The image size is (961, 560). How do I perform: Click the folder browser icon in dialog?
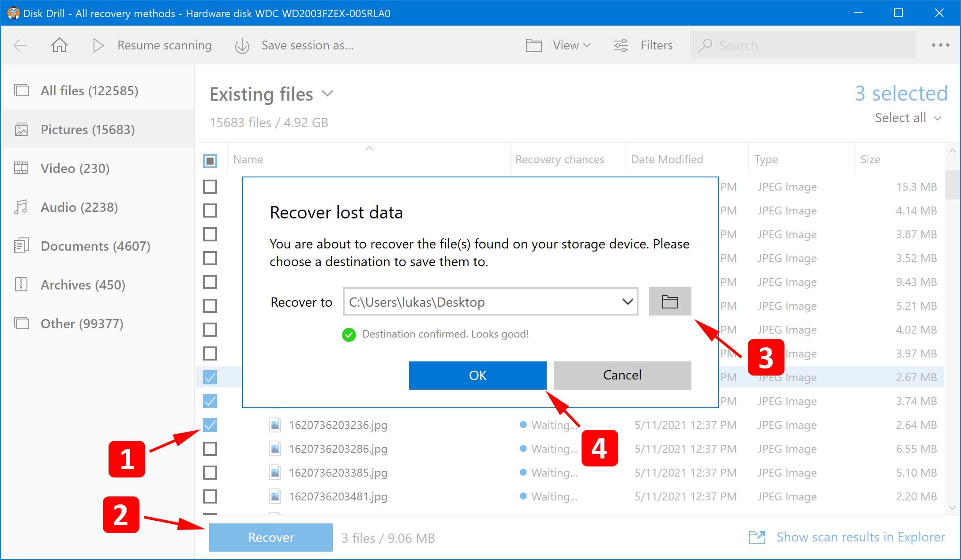click(669, 301)
